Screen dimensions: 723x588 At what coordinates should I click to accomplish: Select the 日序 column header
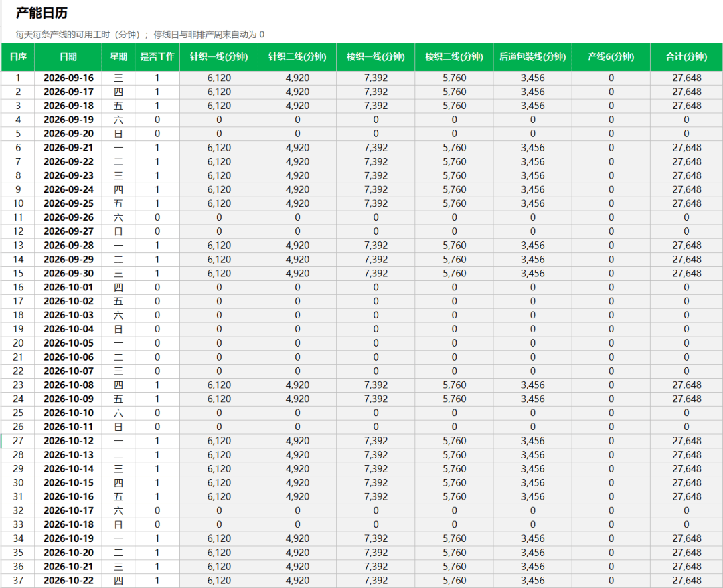[18, 57]
